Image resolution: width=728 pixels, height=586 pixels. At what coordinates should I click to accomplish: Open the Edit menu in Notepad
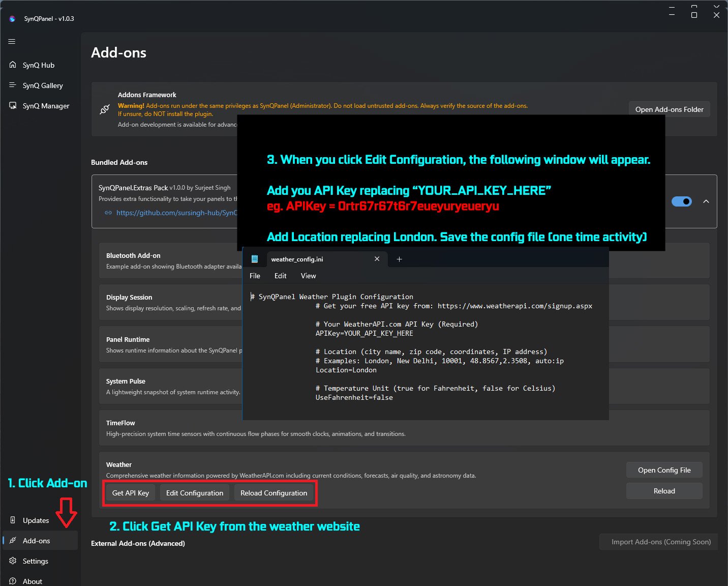tap(280, 276)
